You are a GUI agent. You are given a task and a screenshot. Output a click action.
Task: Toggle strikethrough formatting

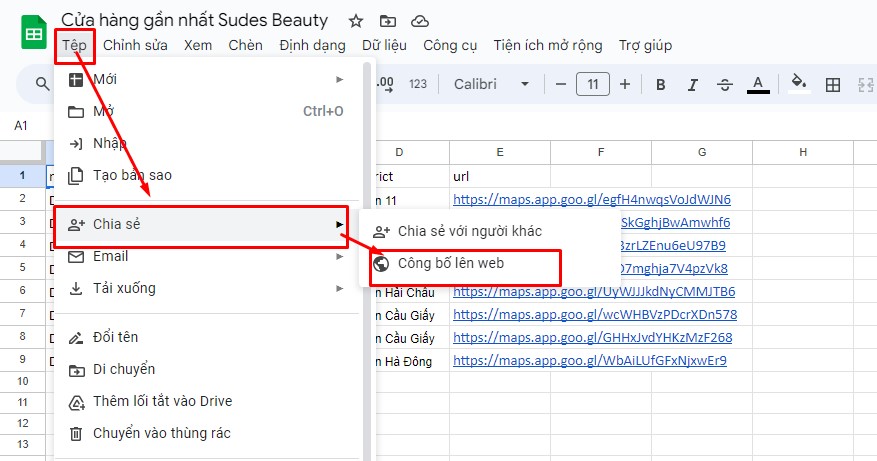725,84
